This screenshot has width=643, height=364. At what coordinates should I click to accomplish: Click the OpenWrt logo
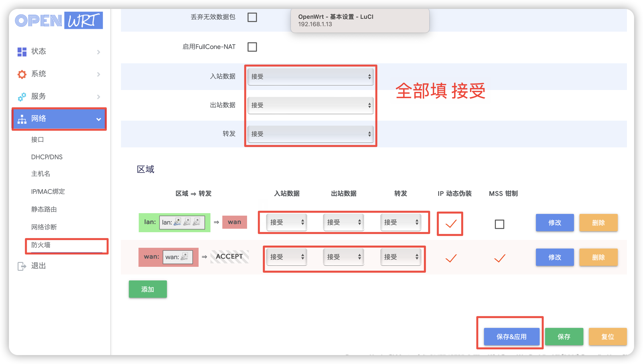(59, 20)
